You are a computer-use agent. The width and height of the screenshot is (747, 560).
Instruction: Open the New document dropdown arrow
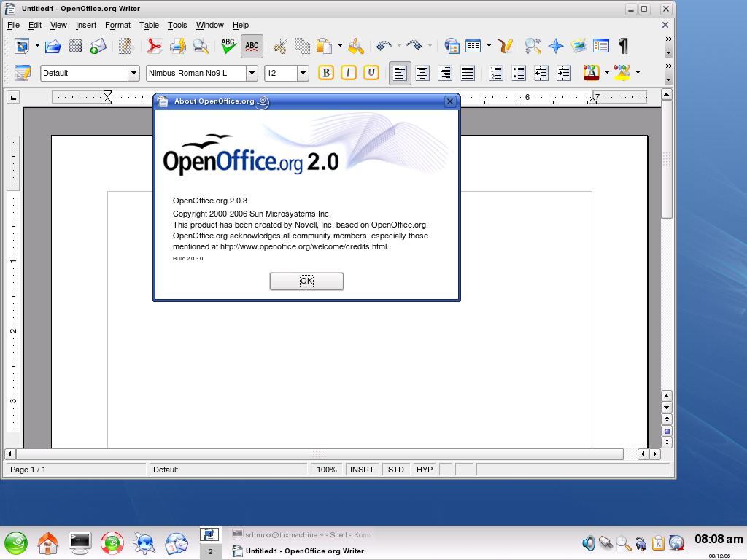(37, 46)
